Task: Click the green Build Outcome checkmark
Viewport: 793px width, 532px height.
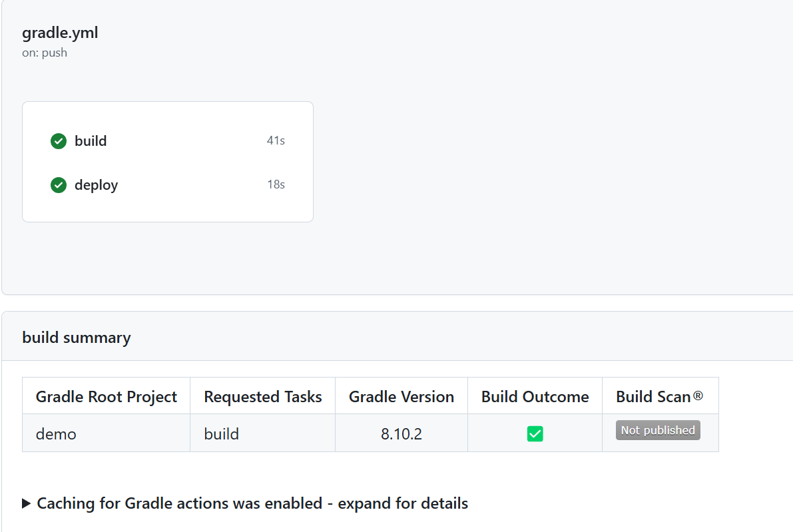Action: 535,434
